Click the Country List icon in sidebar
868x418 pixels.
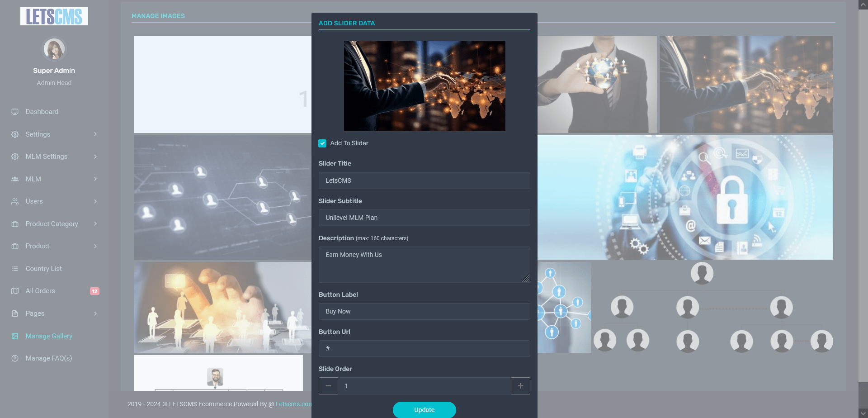point(15,269)
